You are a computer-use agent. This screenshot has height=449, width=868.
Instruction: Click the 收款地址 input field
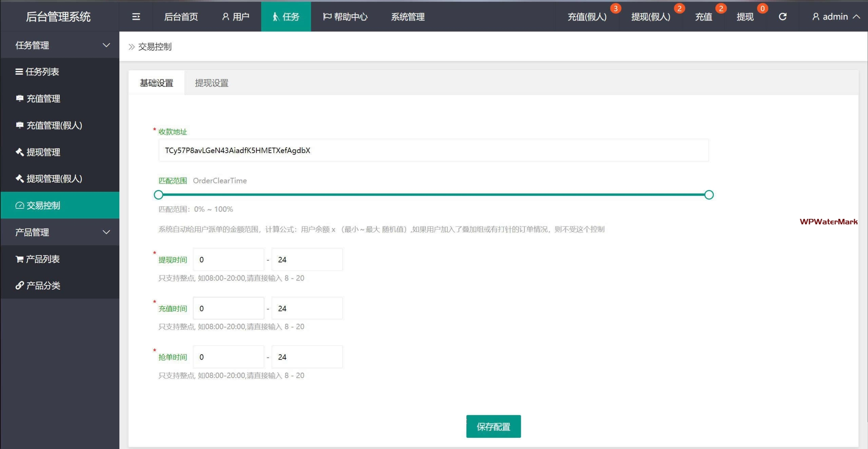433,151
